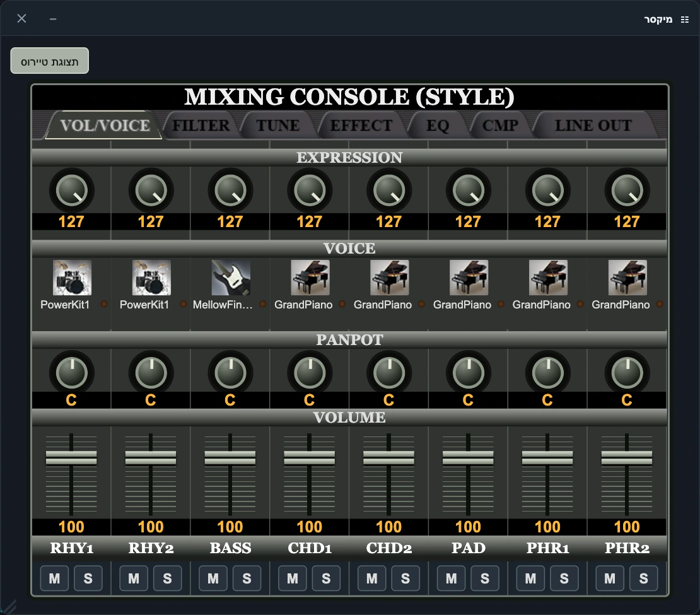Image resolution: width=700 pixels, height=615 pixels.
Task: Open the panel menu icon beside מיקסר
Action: point(685,19)
